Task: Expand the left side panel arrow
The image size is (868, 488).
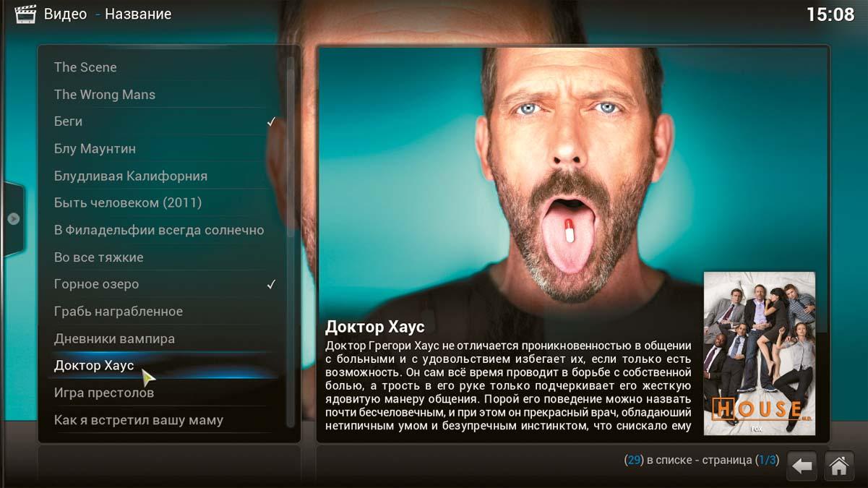Action: pyautogui.click(x=13, y=218)
